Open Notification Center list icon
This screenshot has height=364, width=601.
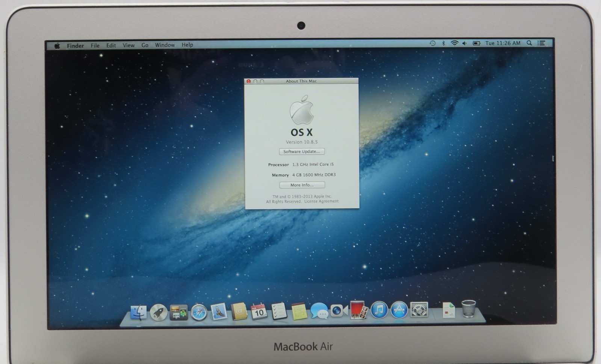(x=541, y=43)
